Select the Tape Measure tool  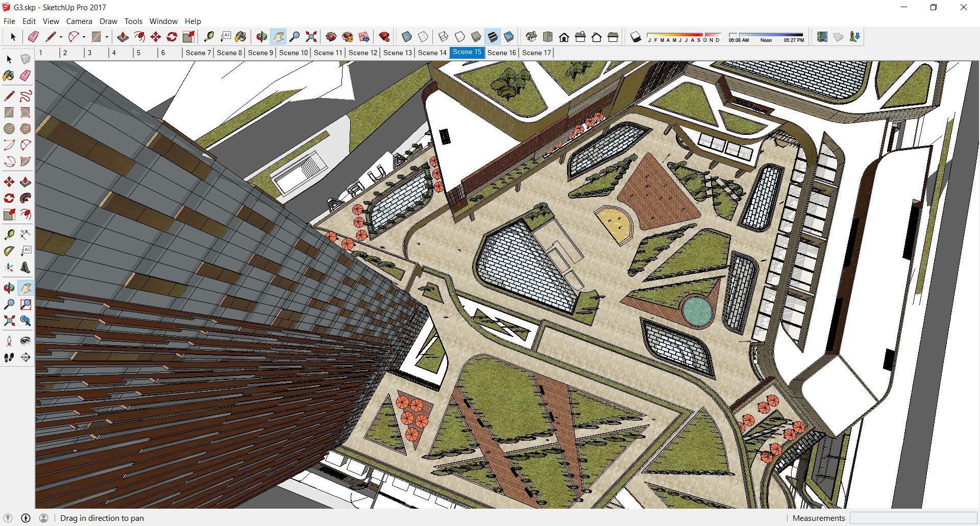(209, 36)
